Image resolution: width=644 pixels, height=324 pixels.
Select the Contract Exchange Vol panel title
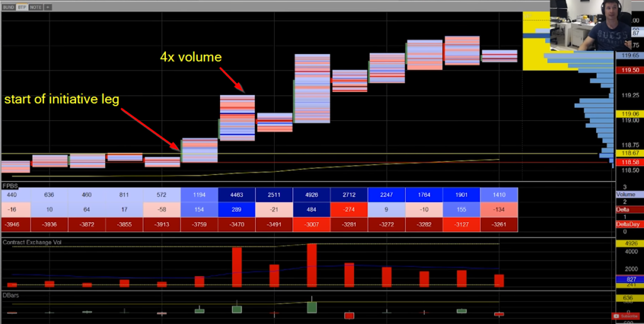[33, 242]
